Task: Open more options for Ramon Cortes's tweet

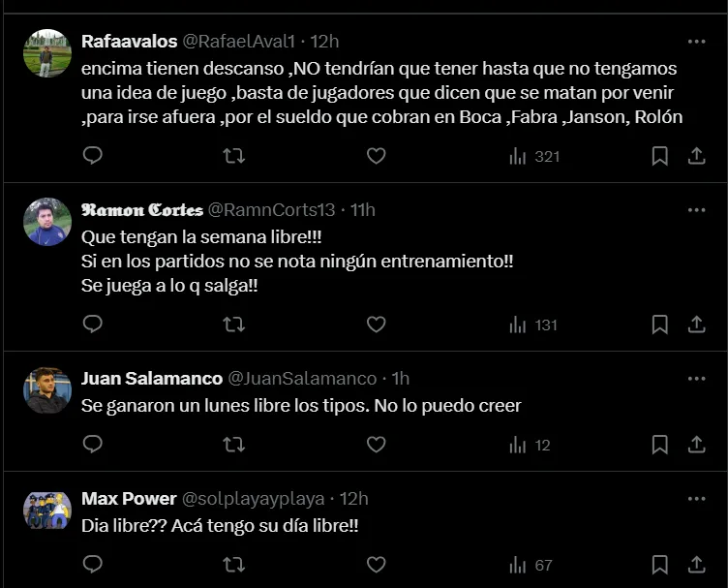Action: 696,210
